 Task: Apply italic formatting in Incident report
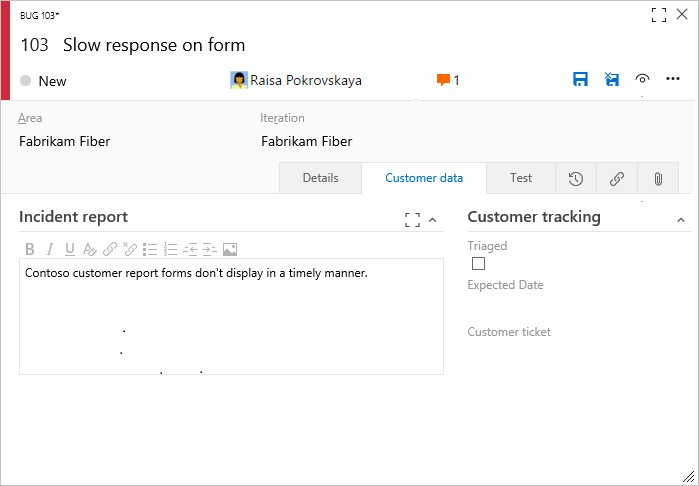50,249
